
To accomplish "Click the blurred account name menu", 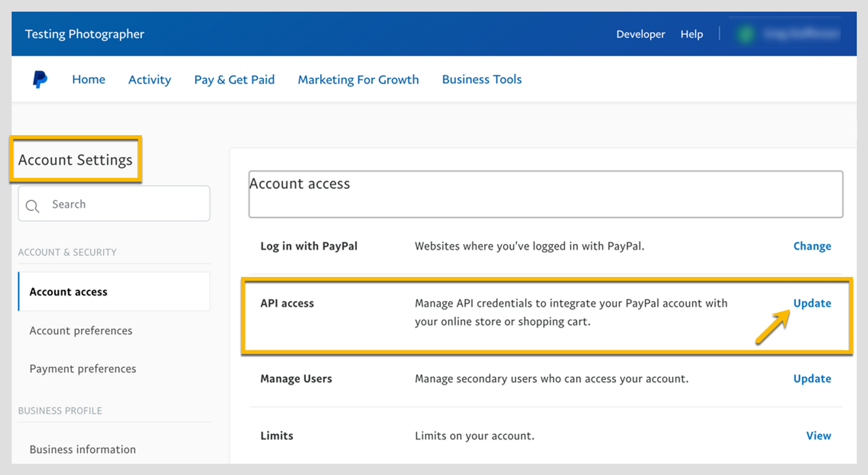I will [x=801, y=34].
